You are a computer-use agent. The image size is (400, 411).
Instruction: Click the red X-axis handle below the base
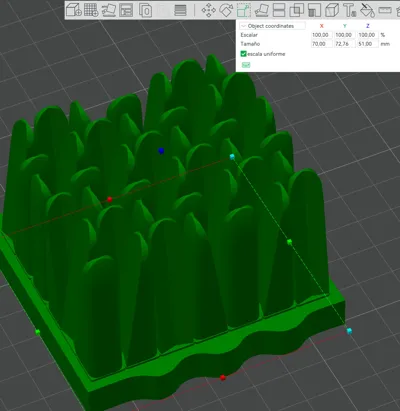point(223,377)
